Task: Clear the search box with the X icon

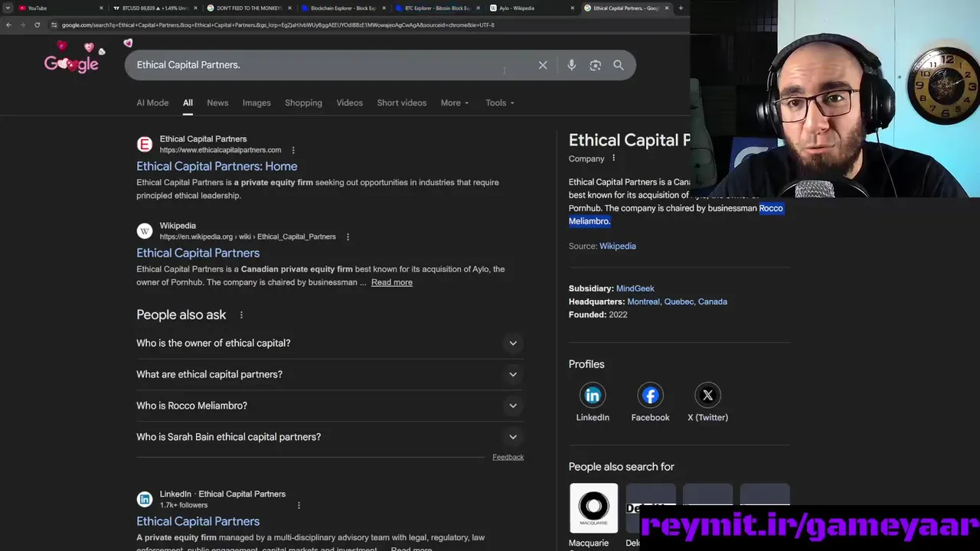Action: point(543,65)
